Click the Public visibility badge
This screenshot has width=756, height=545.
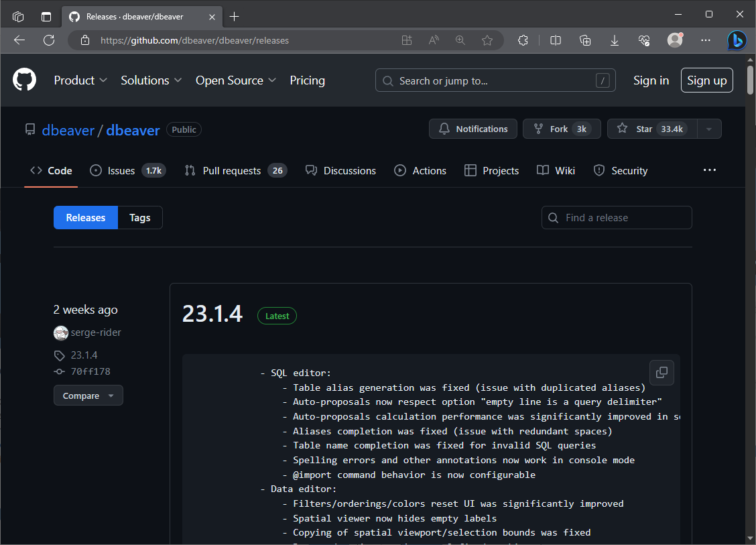(184, 130)
